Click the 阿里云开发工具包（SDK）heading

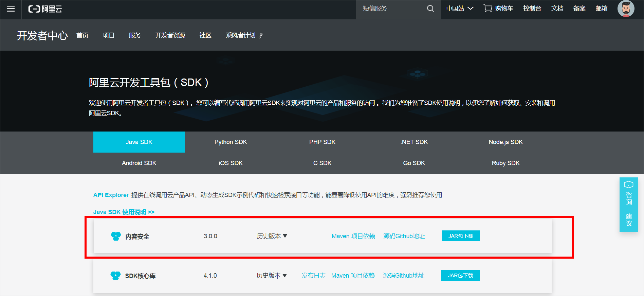point(149,83)
